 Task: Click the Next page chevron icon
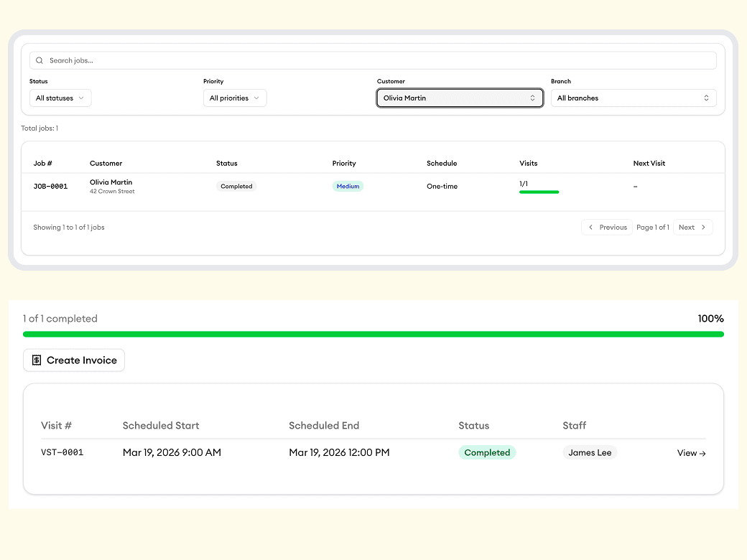tap(703, 228)
